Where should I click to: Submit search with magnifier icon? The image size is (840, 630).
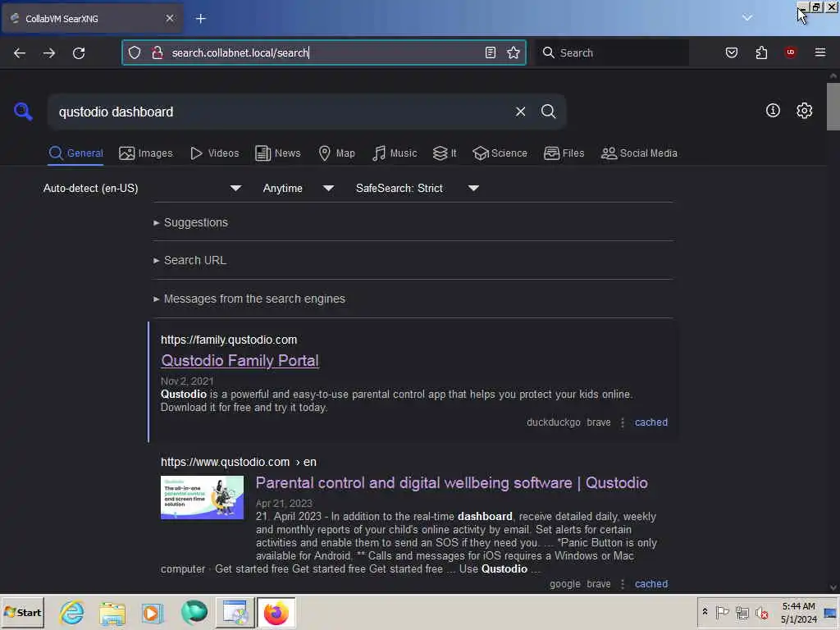coord(549,112)
